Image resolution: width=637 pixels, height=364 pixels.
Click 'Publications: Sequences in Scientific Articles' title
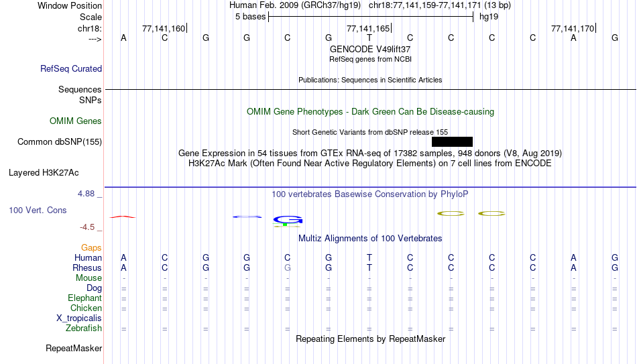(370, 80)
